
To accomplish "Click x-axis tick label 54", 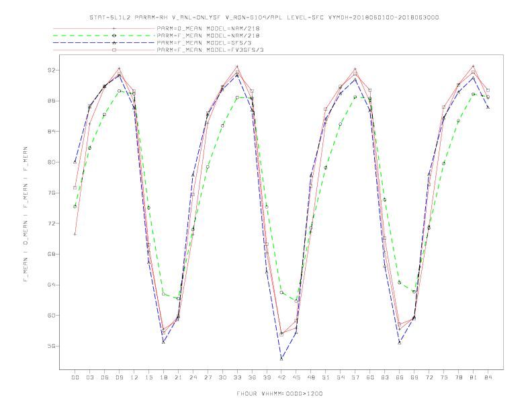I will [x=341, y=377].
